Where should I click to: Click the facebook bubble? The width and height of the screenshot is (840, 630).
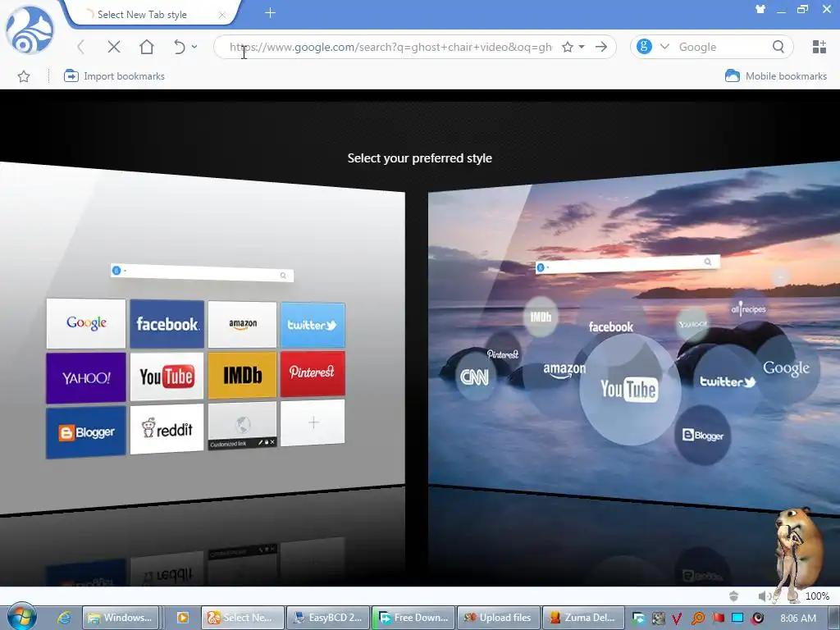click(x=610, y=326)
